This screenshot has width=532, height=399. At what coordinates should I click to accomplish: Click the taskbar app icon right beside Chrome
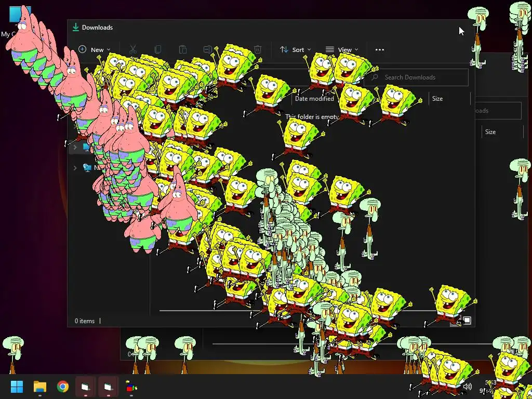pyautogui.click(x=86, y=387)
